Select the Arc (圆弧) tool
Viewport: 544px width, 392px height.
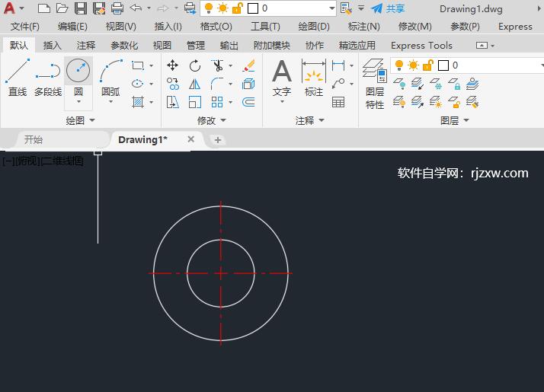(110, 78)
